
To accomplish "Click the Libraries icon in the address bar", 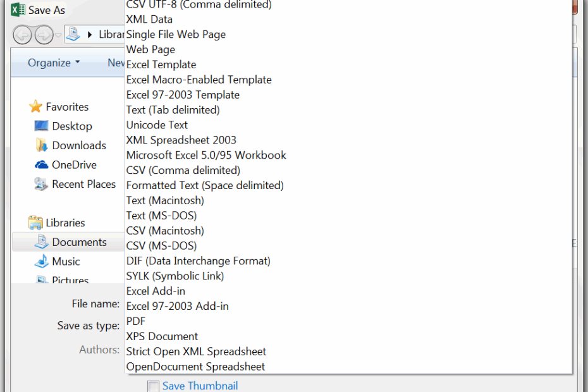I will coord(73,34).
